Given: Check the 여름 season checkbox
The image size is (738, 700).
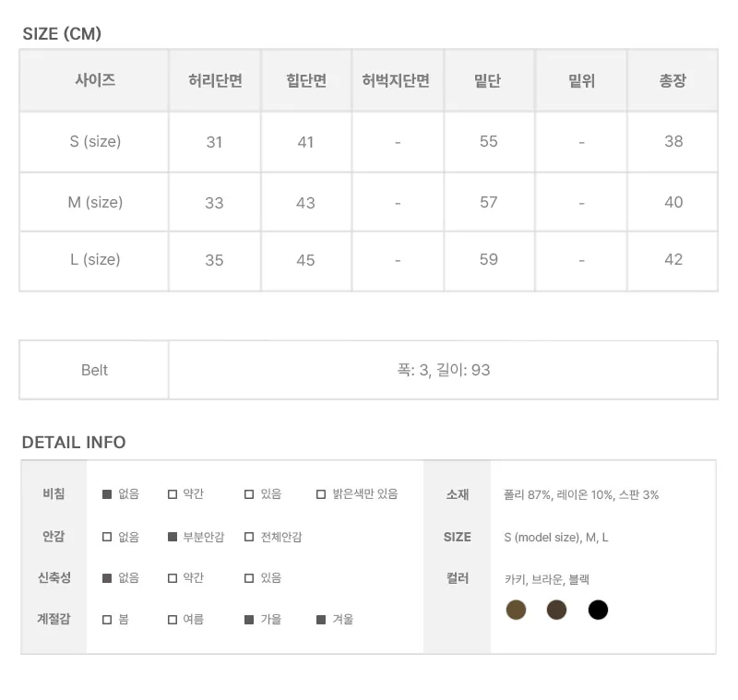Looking at the screenshot, I should [x=173, y=620].
